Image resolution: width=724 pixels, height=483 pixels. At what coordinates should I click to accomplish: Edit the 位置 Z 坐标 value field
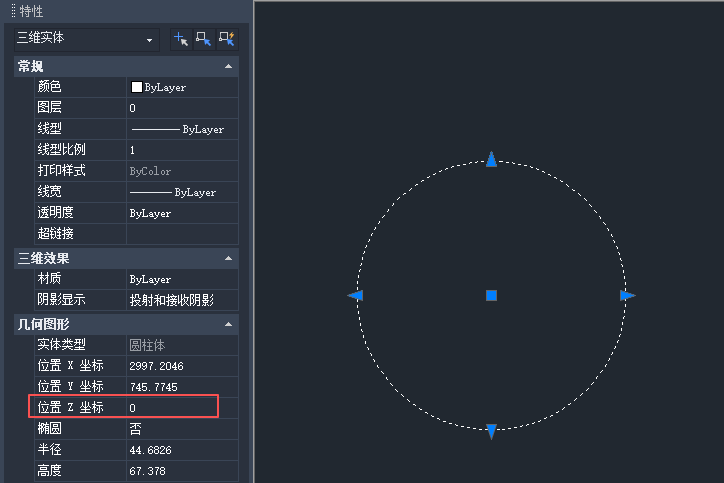pos(180,407)
